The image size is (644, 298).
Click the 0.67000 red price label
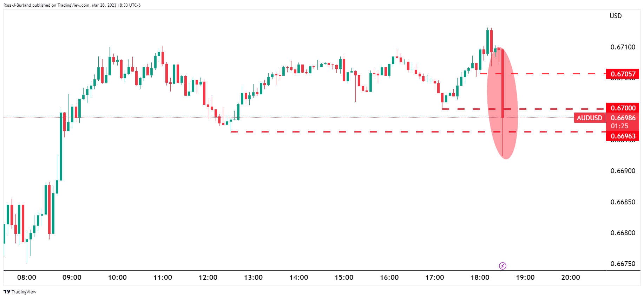623,108
